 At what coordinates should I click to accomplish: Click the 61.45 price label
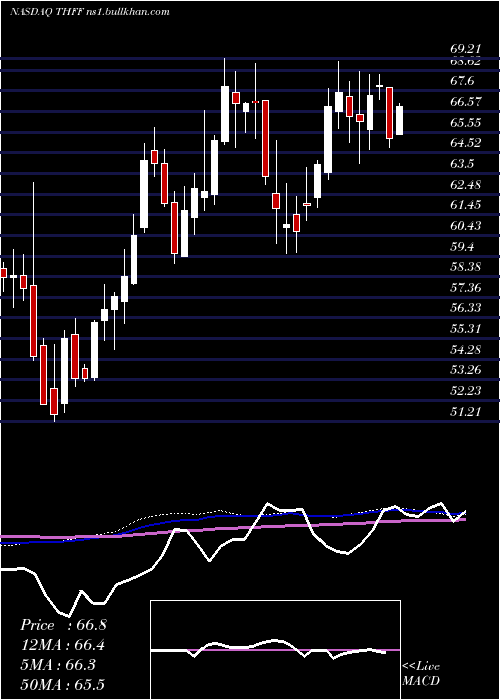coord(466,205)
